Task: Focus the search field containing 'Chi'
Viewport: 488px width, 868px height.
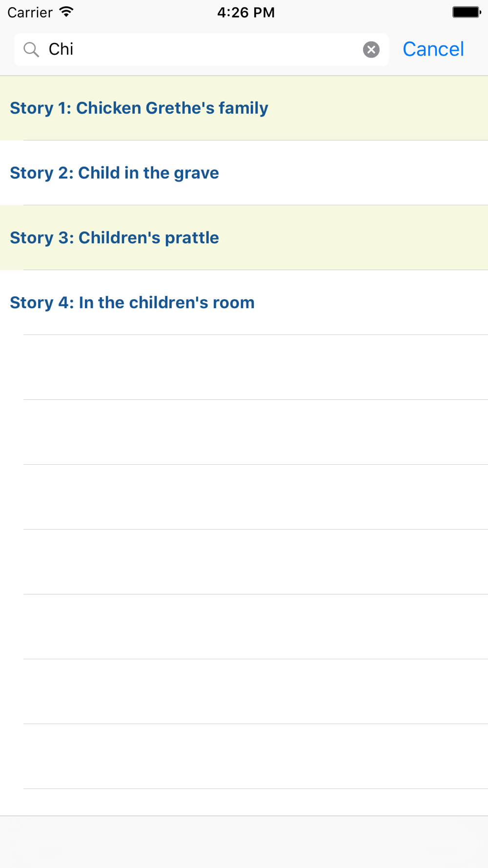Action: [x=201, y=49]
